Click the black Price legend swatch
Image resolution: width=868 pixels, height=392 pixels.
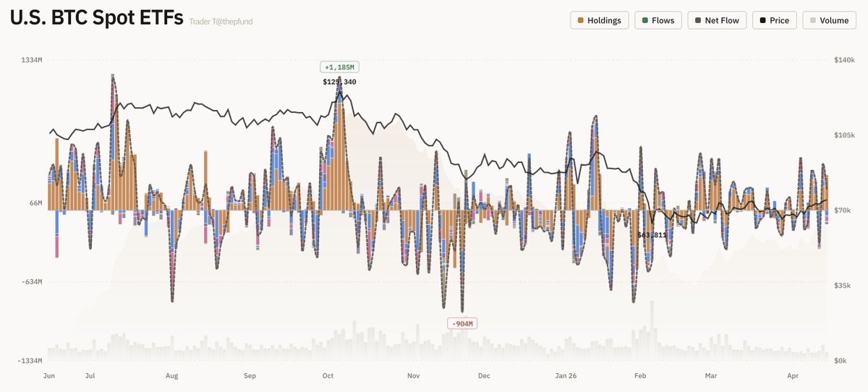click(762, 20)
